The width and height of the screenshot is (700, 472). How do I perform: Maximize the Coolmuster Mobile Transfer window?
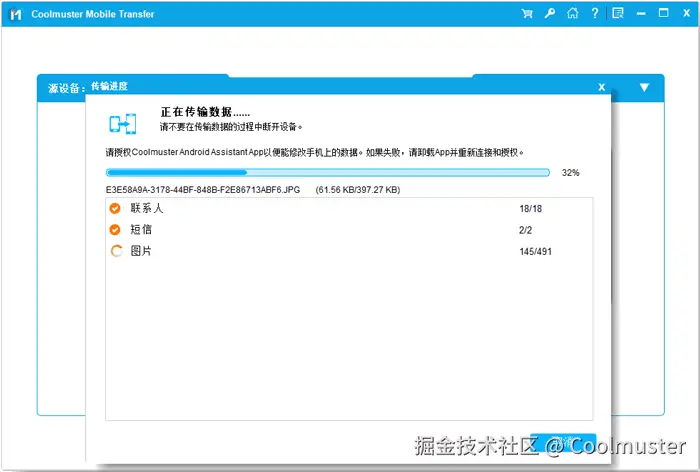[664, 13]
